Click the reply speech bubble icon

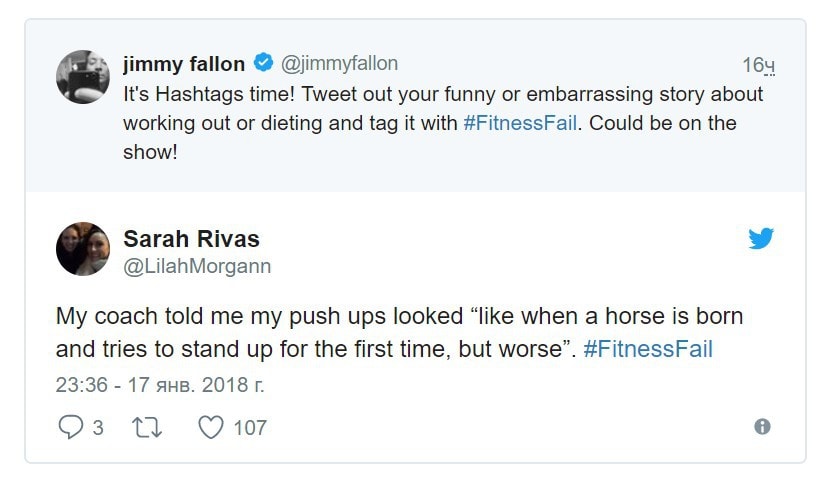[x=70, y=426]
